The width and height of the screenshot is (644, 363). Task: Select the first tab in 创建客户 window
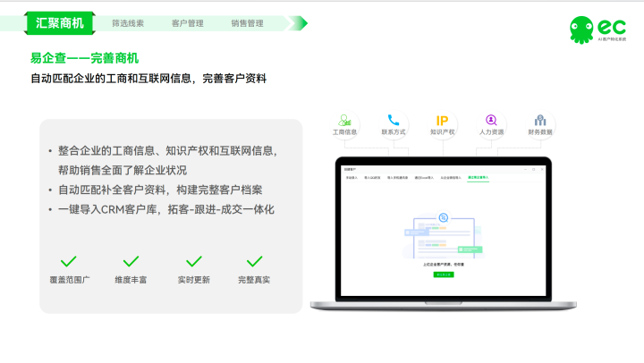(x=352, y=178)
